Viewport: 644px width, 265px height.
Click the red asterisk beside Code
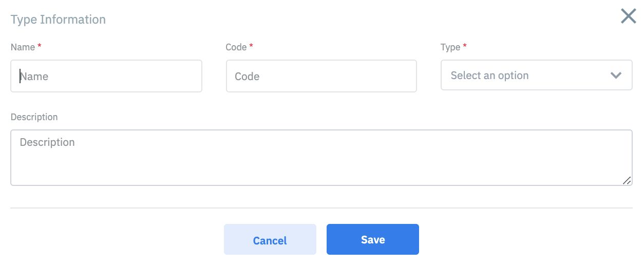click(251, 46)
